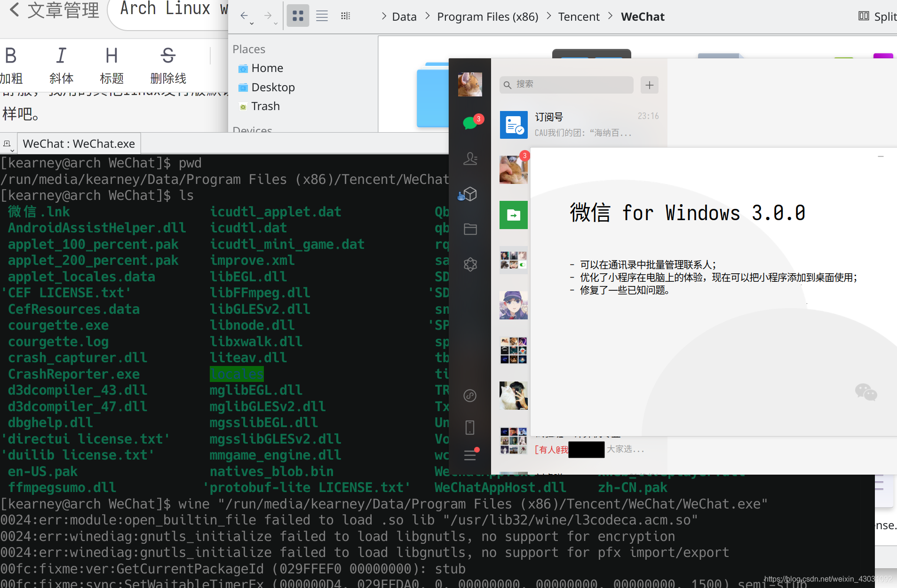
Task: Click WeChat search (搜索) field
Action: point(566,85)
